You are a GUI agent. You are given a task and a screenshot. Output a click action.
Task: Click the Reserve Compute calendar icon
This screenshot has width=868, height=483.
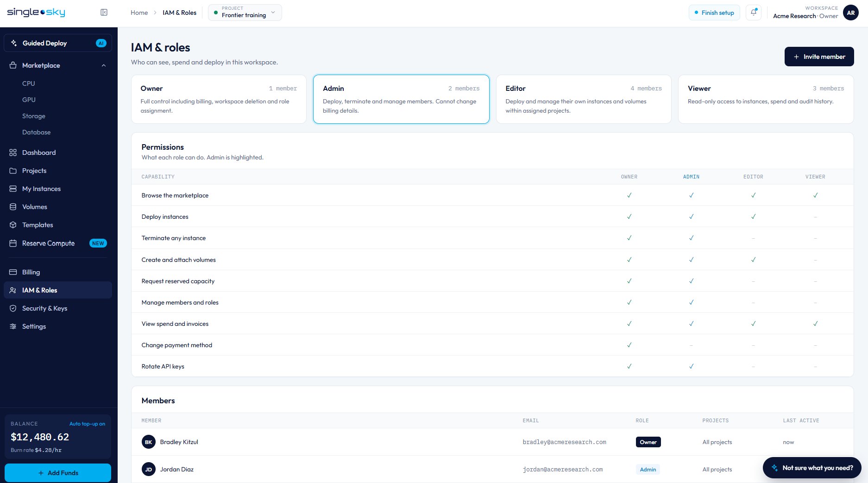pos(13,243)
